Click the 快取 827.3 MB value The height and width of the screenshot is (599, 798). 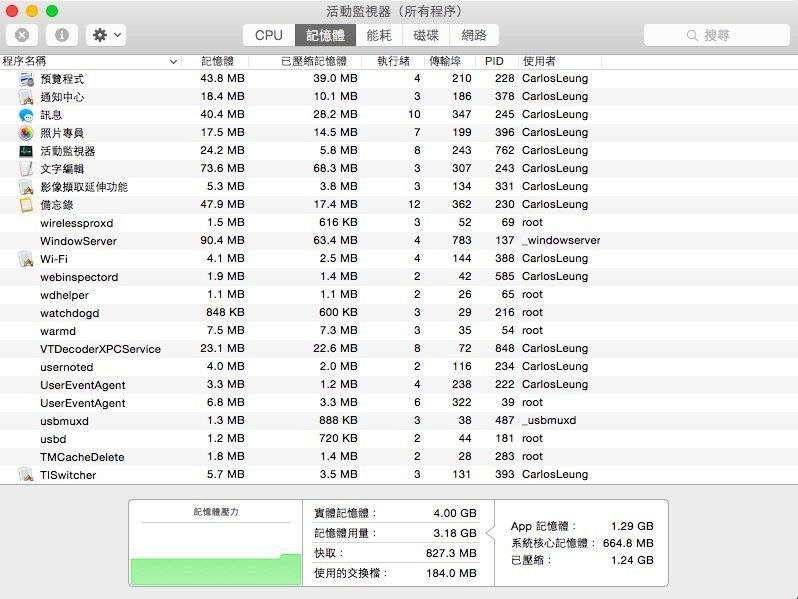pos(451,553)
